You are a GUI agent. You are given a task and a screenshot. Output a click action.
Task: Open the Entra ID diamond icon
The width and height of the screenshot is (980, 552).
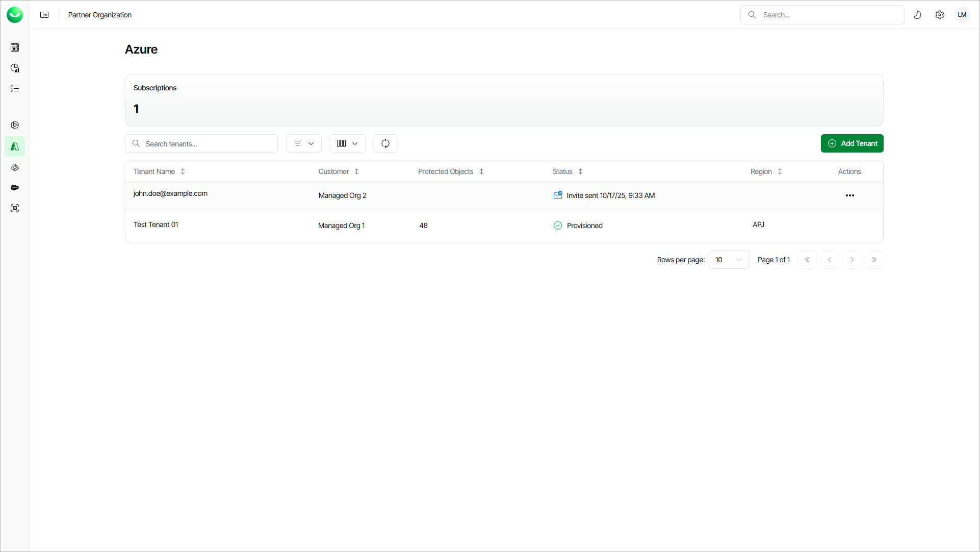tap(15, 167)
